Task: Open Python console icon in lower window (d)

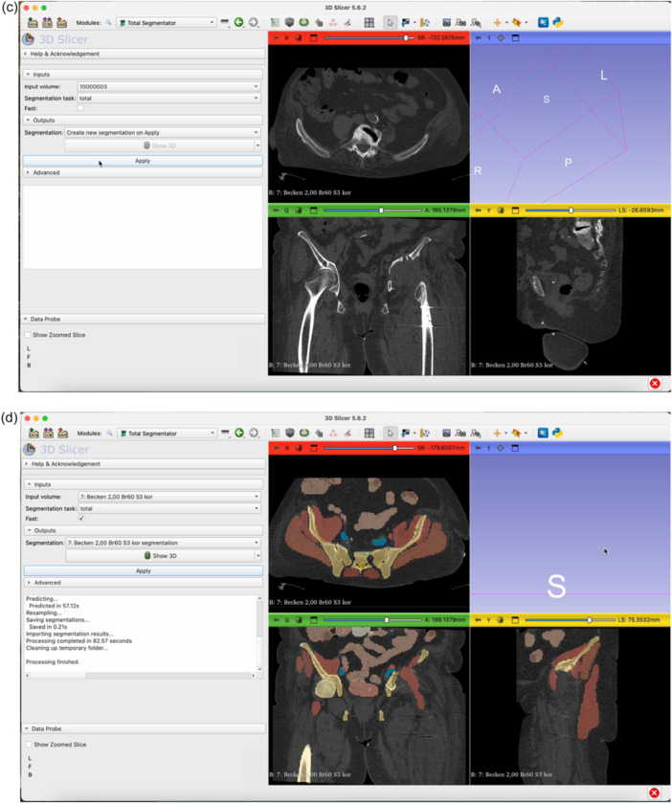Action: [558, 433]
